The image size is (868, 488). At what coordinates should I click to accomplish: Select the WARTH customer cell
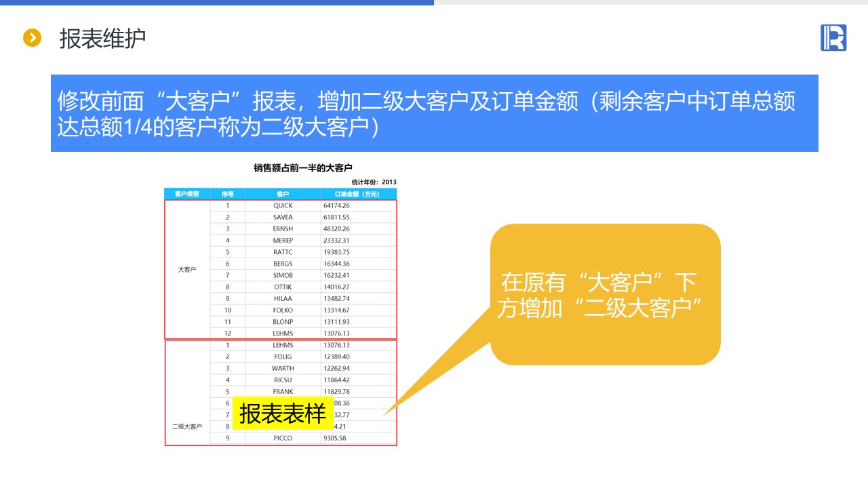283,368
